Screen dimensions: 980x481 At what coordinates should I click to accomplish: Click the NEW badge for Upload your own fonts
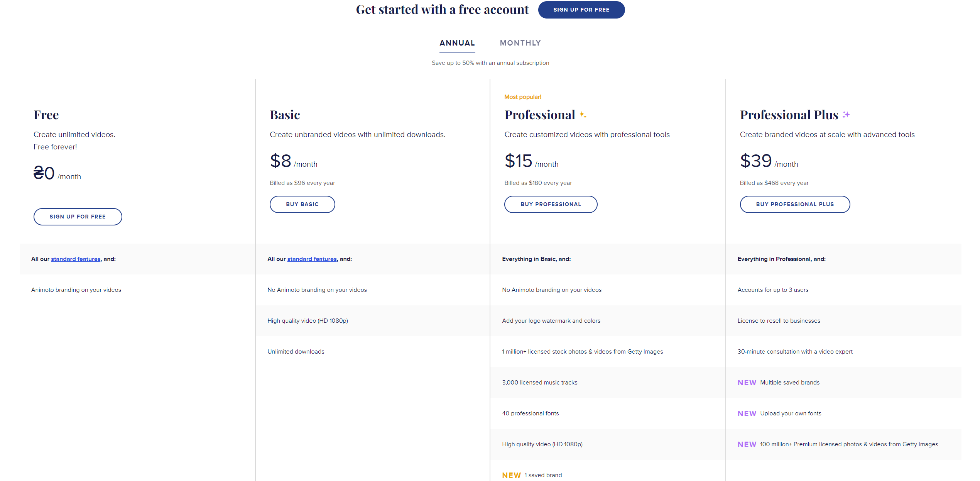[747, 413]
